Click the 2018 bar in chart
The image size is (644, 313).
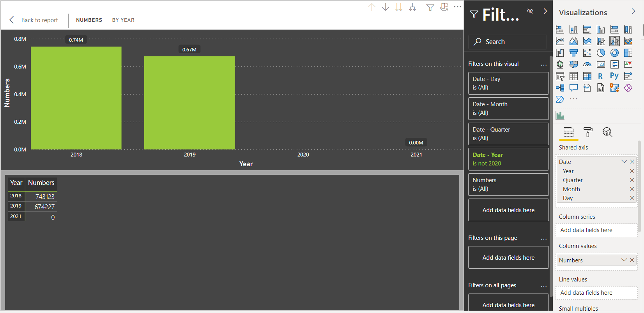76,98
